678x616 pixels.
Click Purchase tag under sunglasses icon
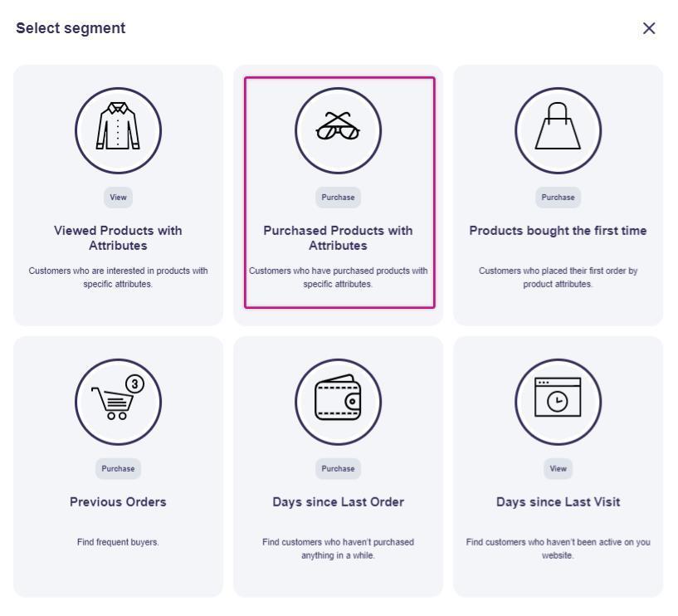[x=338, y=198]
